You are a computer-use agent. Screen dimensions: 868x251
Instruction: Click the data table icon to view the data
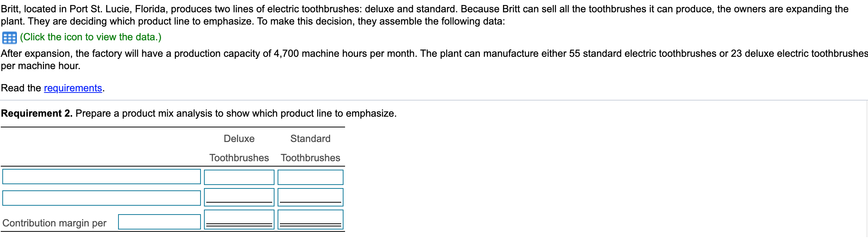tap(10, 37)
